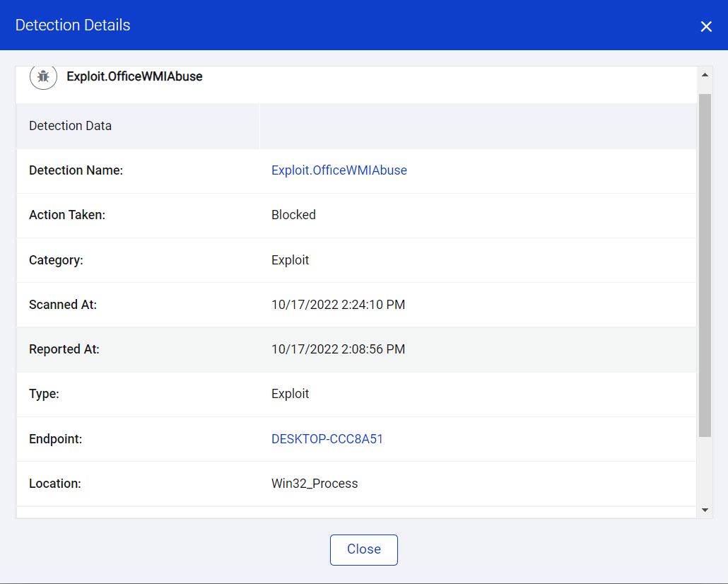
Task: Click the Action Taken label
Action: click(67, 215)
